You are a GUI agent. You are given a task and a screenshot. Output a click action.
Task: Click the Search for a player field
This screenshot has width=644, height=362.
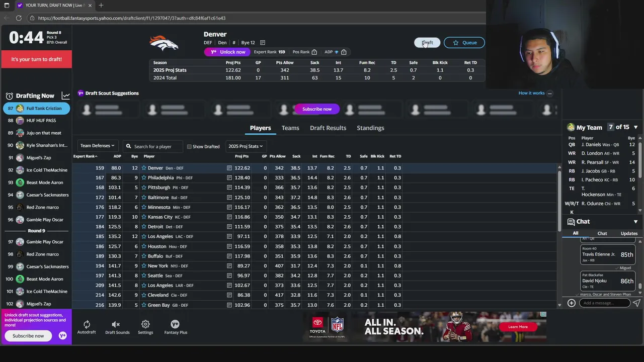(x=152, y=146)
